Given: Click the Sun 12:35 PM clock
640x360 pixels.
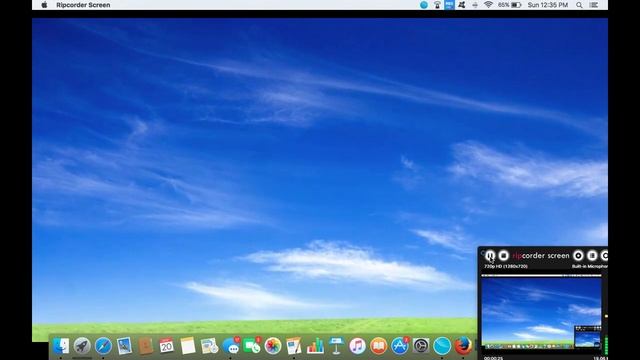Looking at the screenshot, I should point(548,5).
